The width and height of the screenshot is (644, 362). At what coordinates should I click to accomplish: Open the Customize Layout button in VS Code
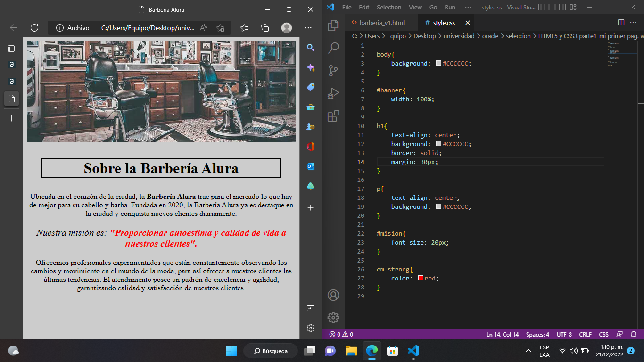pos(572,7)
